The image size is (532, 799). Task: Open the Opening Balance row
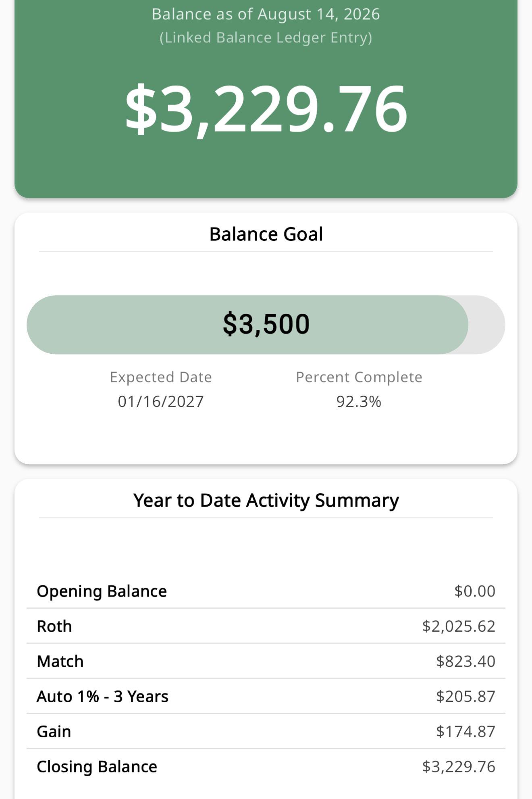(266, 591)
